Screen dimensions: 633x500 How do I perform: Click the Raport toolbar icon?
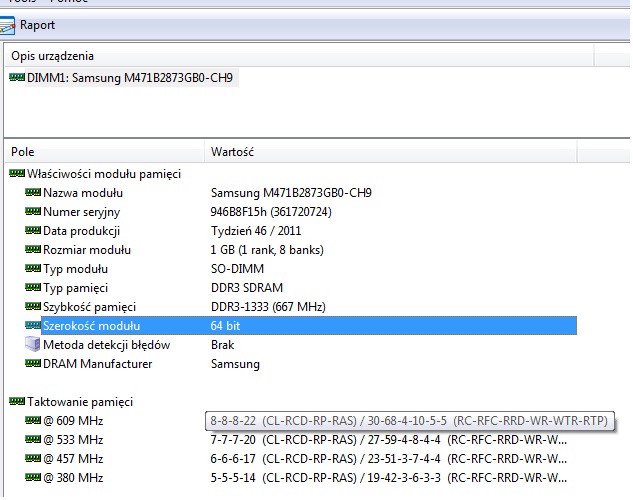point(7,25)
